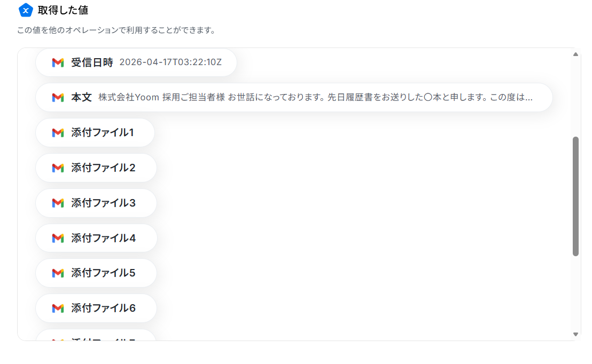
Task: Choose the 添付ファイル1 chip
Action: [95, 132]
